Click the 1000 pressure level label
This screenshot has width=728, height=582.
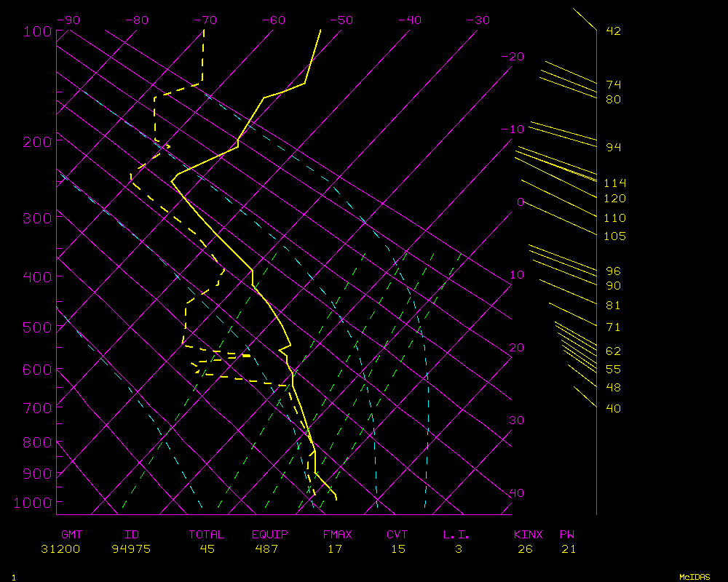33,503
